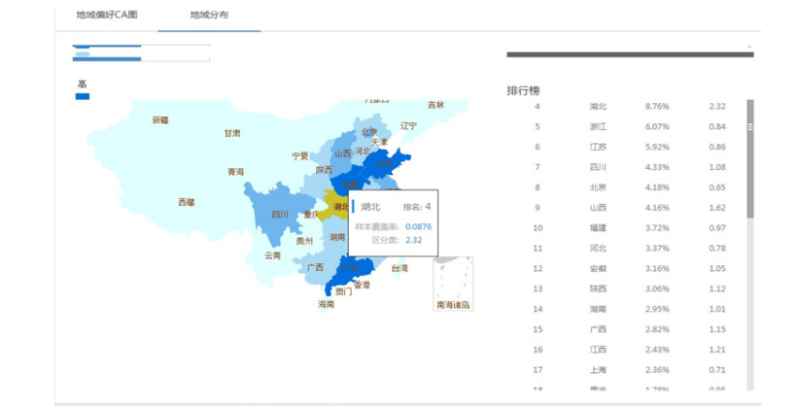Select 青海 province on the map

(235, 172)
